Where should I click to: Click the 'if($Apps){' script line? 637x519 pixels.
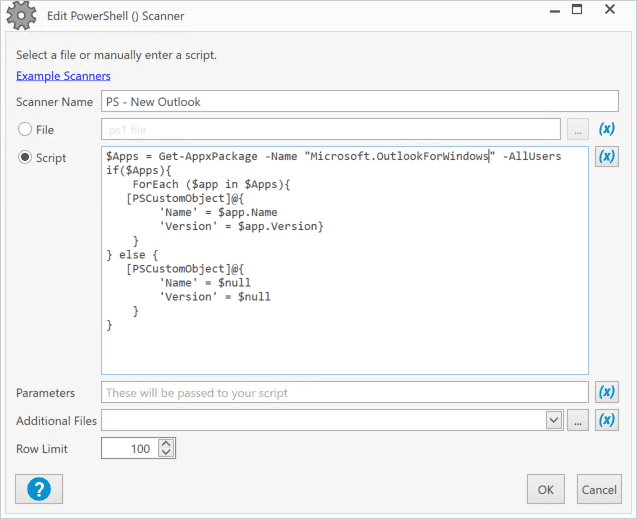click(139, 170)
